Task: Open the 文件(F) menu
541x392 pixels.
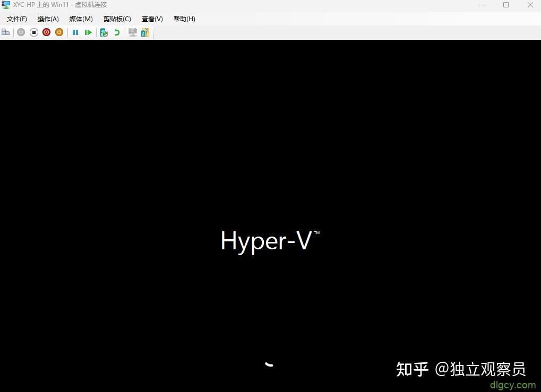Action: pyautogui.click(x=16, y=19)
